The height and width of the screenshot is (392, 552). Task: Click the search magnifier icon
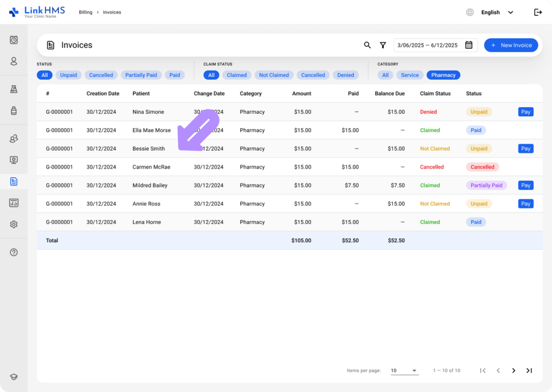[367, 45]
